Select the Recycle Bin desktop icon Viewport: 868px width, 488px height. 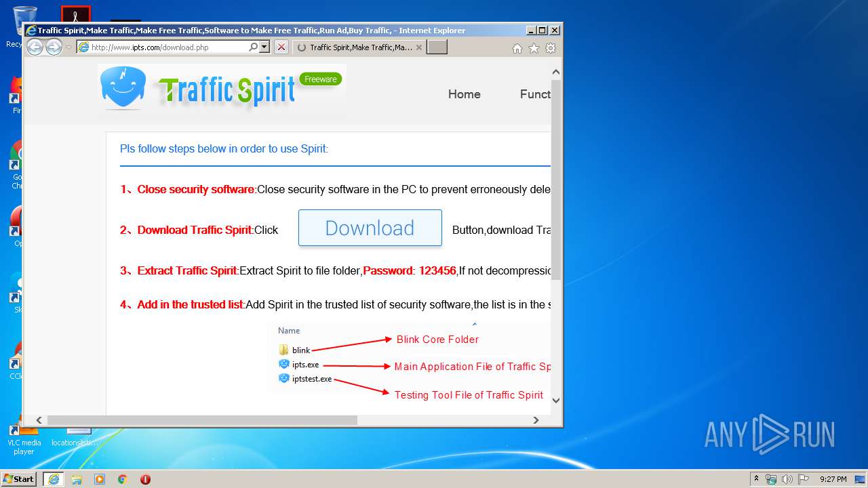coord(14,27)
